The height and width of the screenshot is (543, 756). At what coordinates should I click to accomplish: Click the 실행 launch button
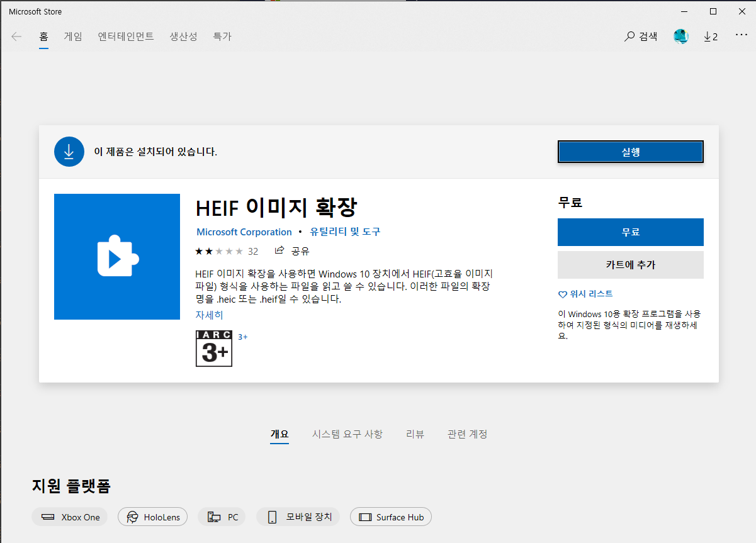[x=631, y=152]
